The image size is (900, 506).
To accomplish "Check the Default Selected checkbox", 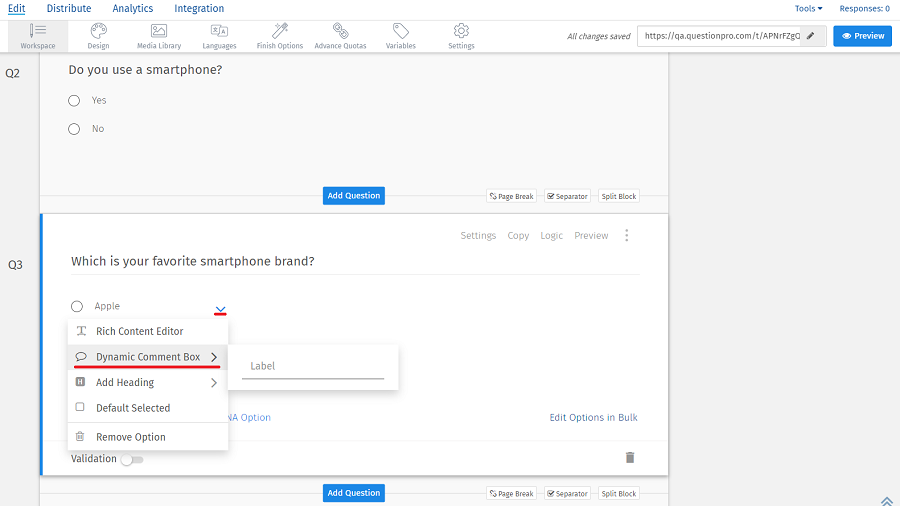I will tap(80, 408).
